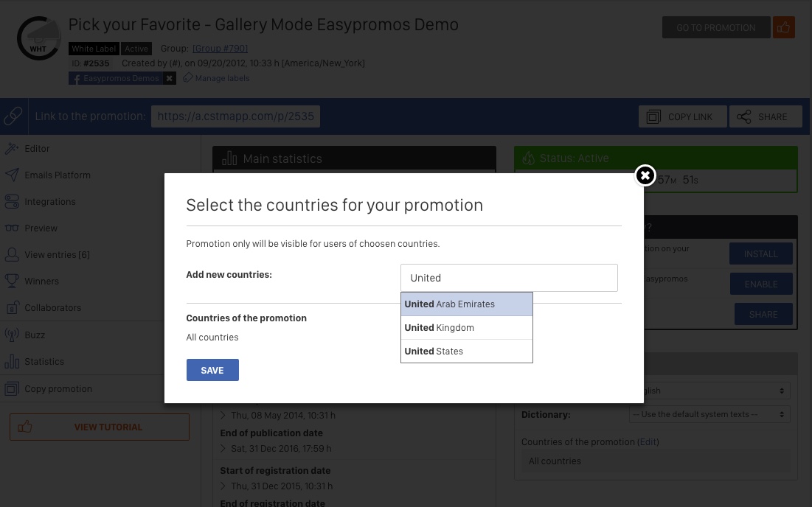Click the Copy promotion icon

[x=12, y=388]
